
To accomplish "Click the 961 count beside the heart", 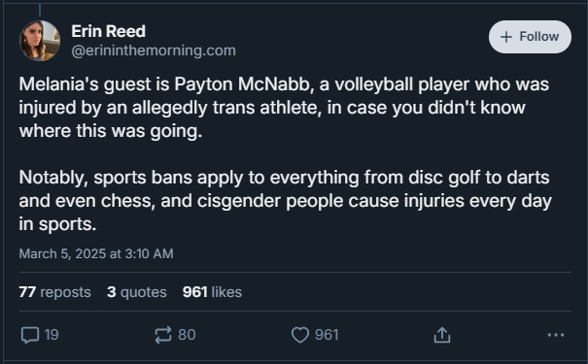I will click(x=327, y=335).
